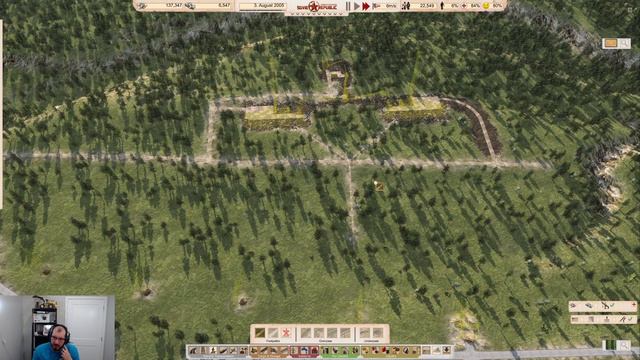
Task: Click the first icon in the lower right panel row
Action: click(x=575, y=319)
